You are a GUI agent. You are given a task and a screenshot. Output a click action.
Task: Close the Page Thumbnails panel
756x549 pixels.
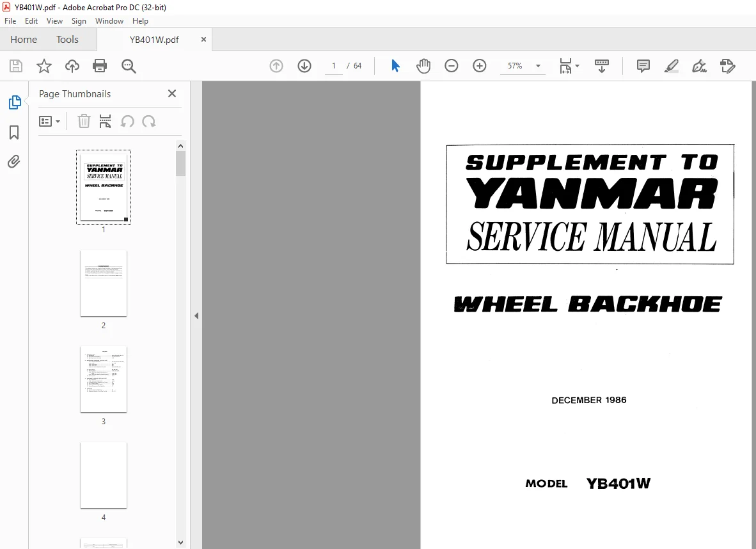[x=171, y=93]
